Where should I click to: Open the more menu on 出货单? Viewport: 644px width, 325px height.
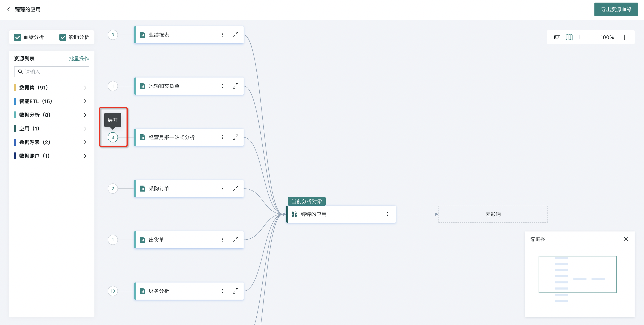click(x=222, y=240)
